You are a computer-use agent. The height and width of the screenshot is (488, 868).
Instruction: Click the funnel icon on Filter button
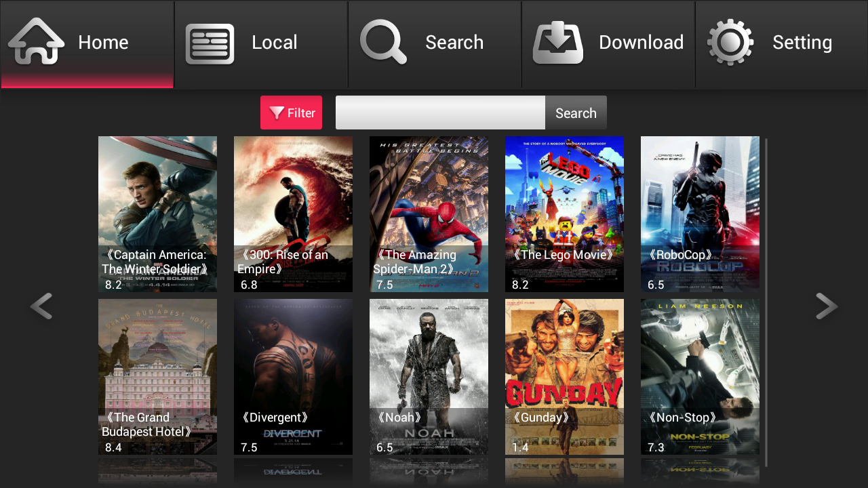[277, 113]
